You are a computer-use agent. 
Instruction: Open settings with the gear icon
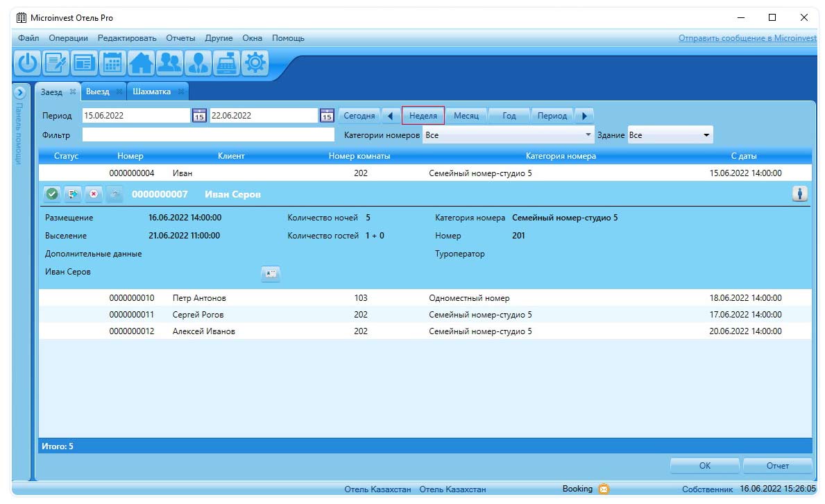click(255, 64)
